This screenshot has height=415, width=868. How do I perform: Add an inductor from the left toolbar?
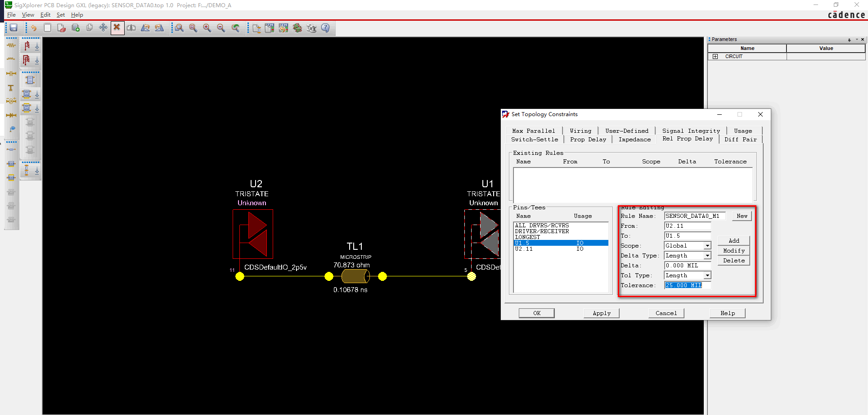pyautogui.click(x=11, y=59)
